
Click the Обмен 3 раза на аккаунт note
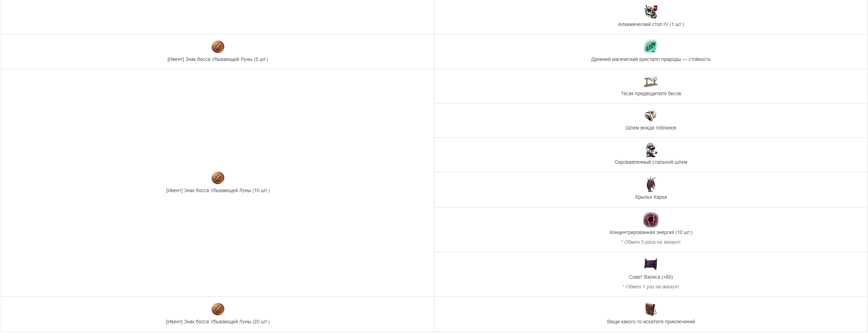651,242
